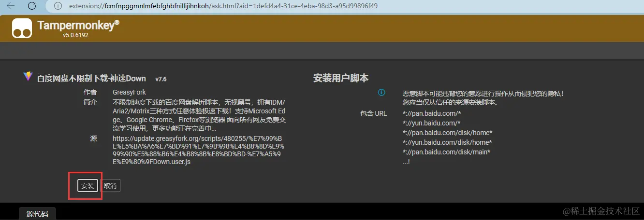Viewport: 644px width, 220px height.
Task: Click the 百度网盘不限制下载-神速Down title
Action: pos(91,79)
